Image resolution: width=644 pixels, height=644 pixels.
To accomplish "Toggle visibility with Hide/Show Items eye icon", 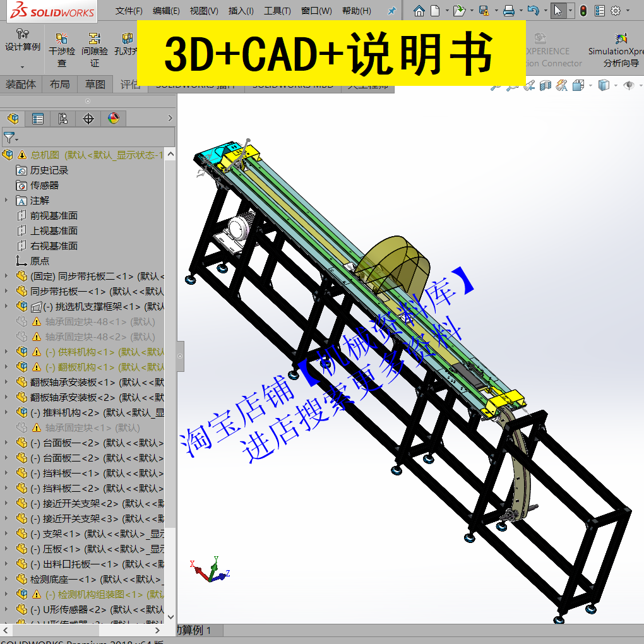I will [630, 85].
